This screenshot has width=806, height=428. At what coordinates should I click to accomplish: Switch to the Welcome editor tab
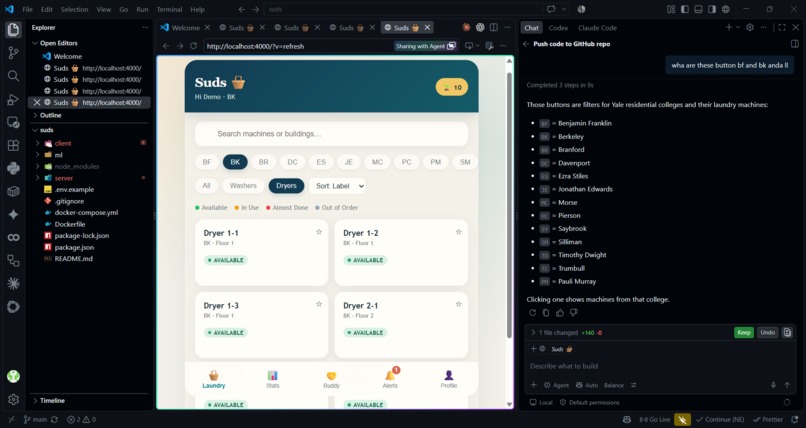pos(185,28)
